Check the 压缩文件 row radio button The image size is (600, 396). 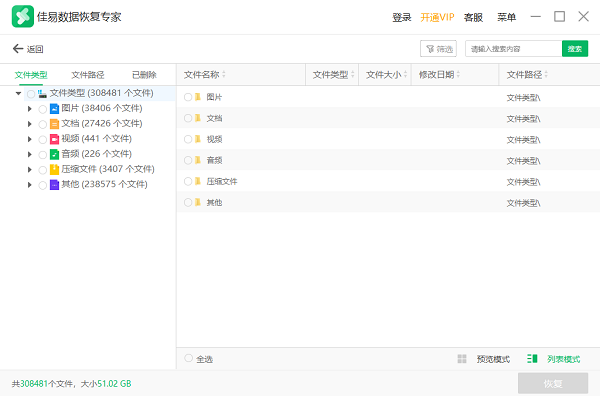coord(188,181)
